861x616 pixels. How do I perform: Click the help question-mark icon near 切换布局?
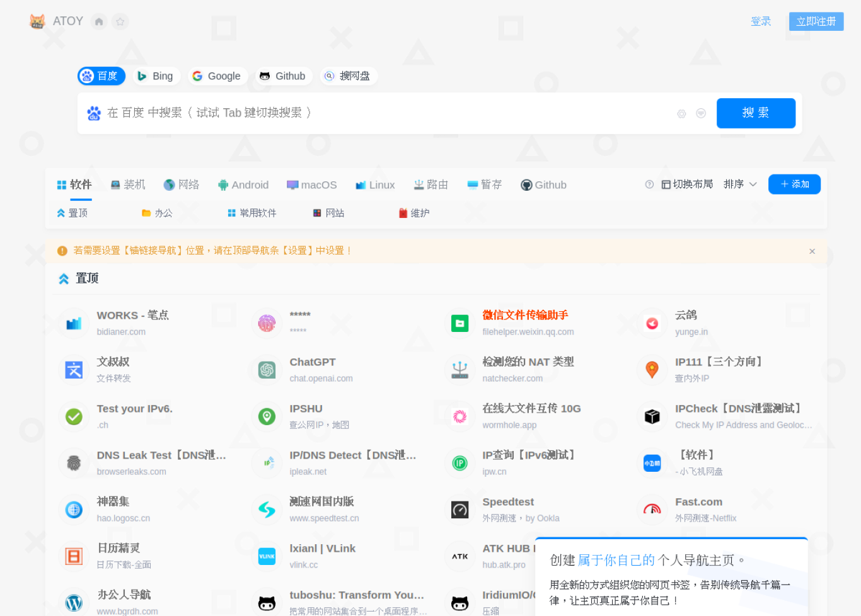(649, 185)
